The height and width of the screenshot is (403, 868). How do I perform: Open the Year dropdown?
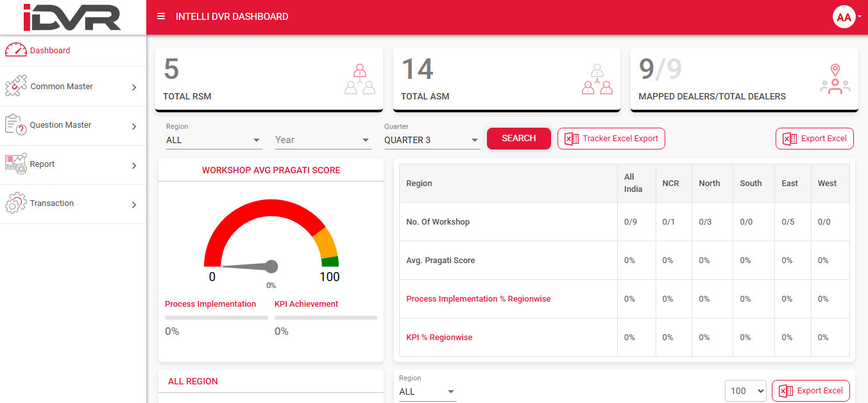click(x=323, y=140)
